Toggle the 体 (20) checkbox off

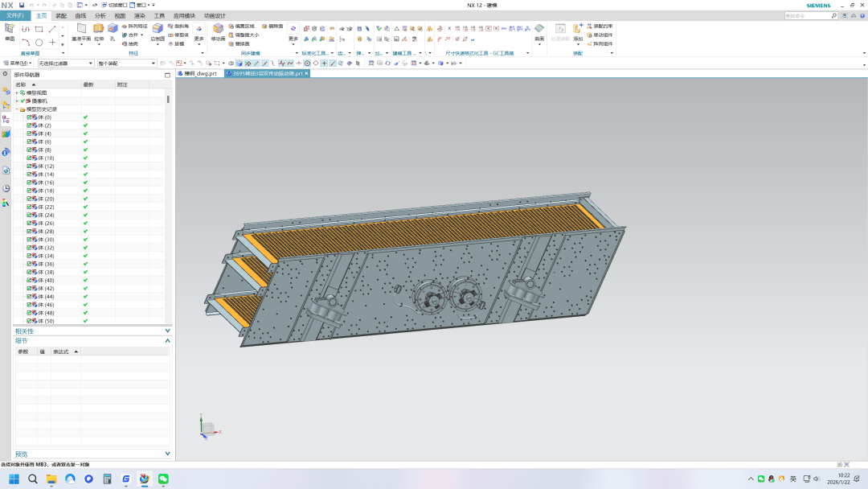point(29,199)
